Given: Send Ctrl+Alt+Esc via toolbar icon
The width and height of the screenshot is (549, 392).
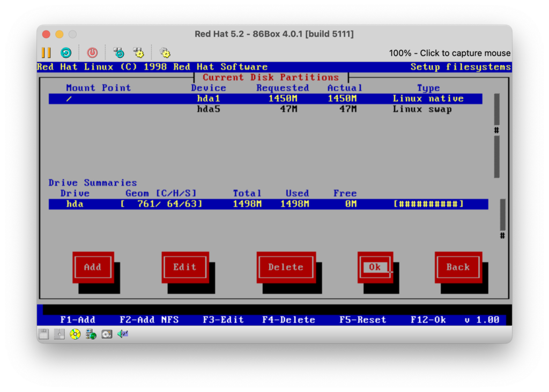Looking at the screenshot, I should click(x=139, y=53).
